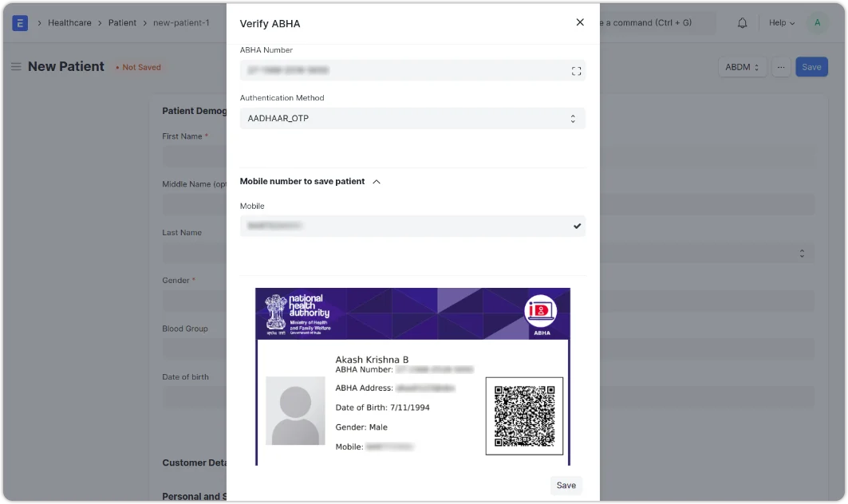Image resolution: width=848 pixels, height=504 pixels.
Task: Open the Help menu
Action: [x=781, y=22]
